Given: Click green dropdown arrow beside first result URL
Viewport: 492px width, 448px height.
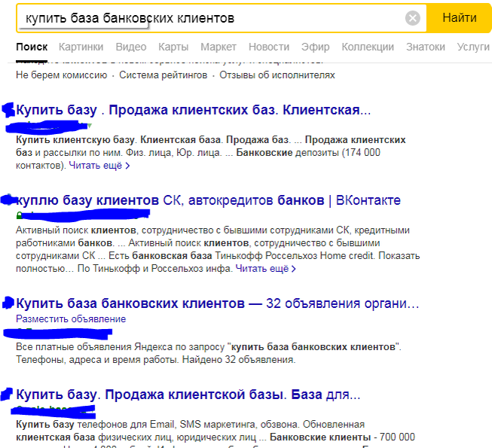Looking at the screenshot, I should (x=90, y=126).
